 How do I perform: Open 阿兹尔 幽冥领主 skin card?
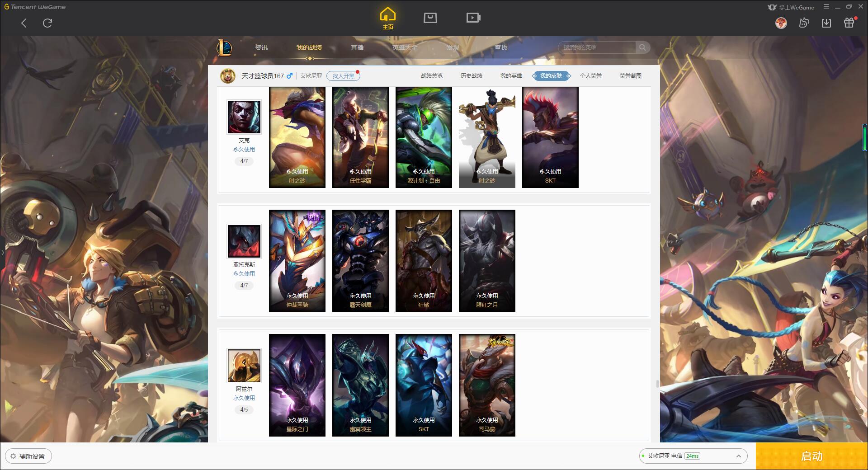click(x=360, y=385)
